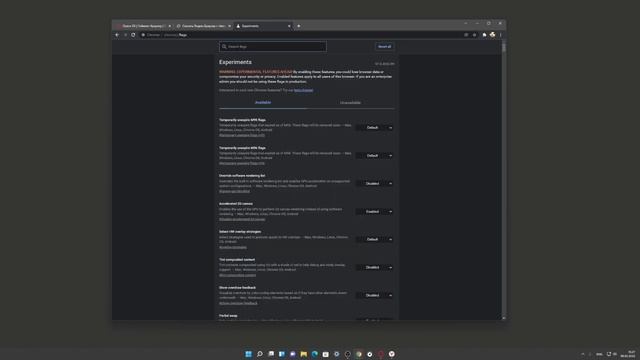Open the profile avatar in toolbar
This screenshot has width=640, height=360.
(492, 35)
